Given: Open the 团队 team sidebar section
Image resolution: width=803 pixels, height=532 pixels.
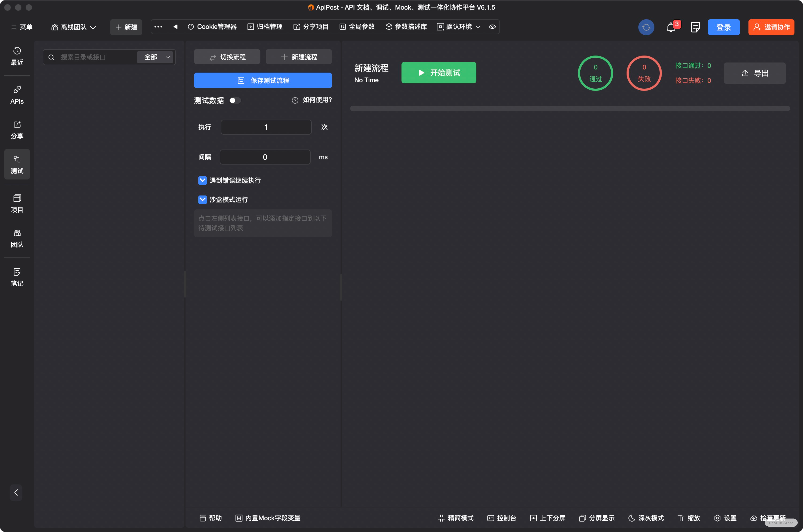Looking at the screenshot, I should (17, 238).
